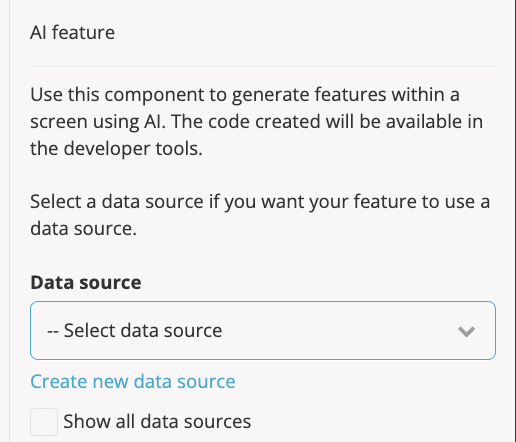This screenshot has height=442, width=516.
Task: Click the 'Use this component to generate' paragraph
Action: [x=257, y=121]
